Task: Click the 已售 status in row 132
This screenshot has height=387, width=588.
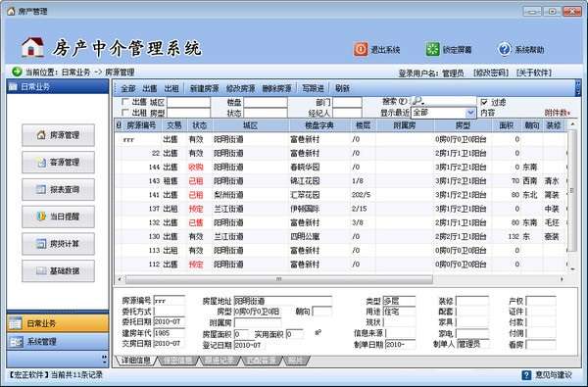Action: click(196, 222)
